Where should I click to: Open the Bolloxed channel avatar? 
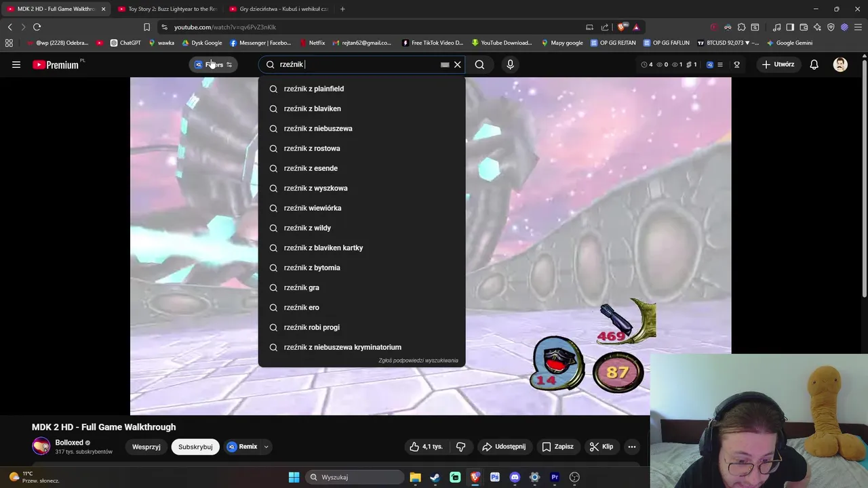click(x=41, y=446)
